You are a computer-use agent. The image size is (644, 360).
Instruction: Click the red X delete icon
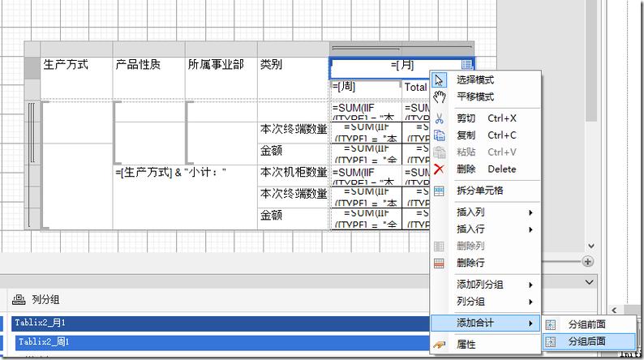click(439, 169)
